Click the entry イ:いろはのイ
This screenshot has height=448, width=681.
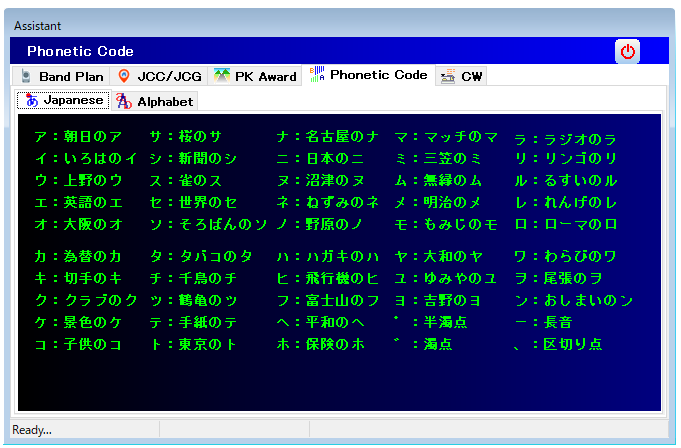tap(86, 159)
